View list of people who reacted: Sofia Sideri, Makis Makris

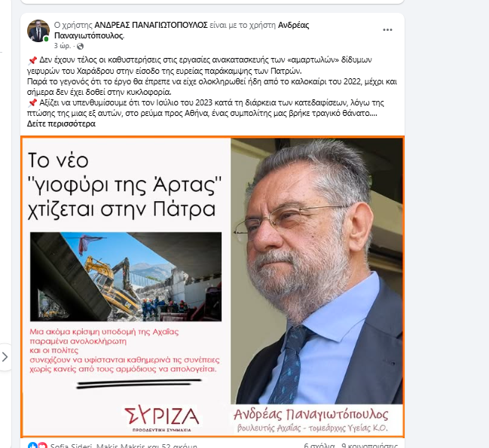click(124, 446)
